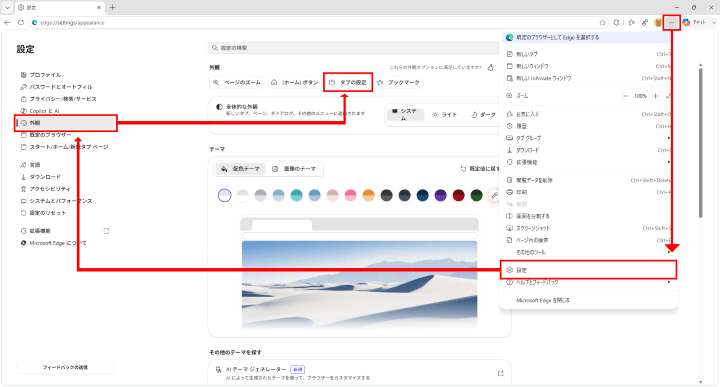The height and width of the screenshot is (387, 720).
Task: Open 拡張機能 link in sidebar
Action: tap(66, 231)
